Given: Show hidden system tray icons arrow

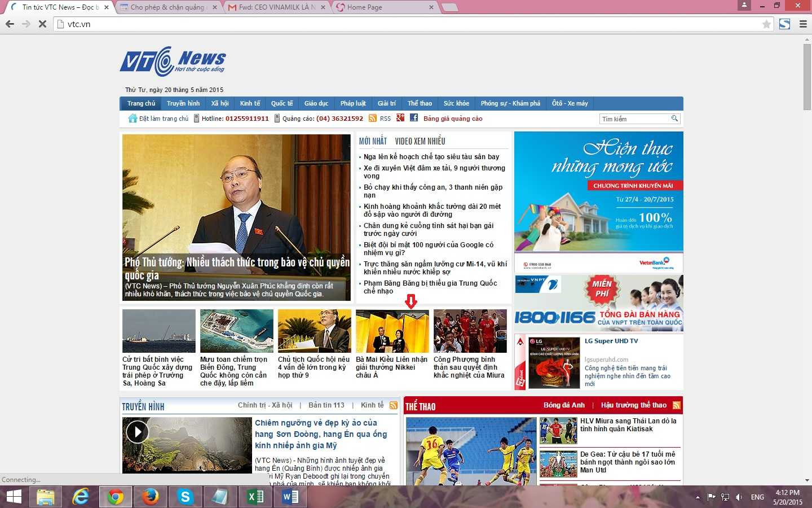Looking at the screenshot, I should [x=698, y=497].
